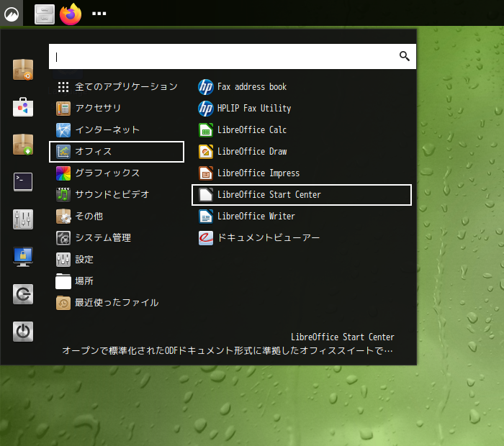Click the ドキュメントビューアー red icon
This screenshot has width=504, height=446.
point(206,238)
